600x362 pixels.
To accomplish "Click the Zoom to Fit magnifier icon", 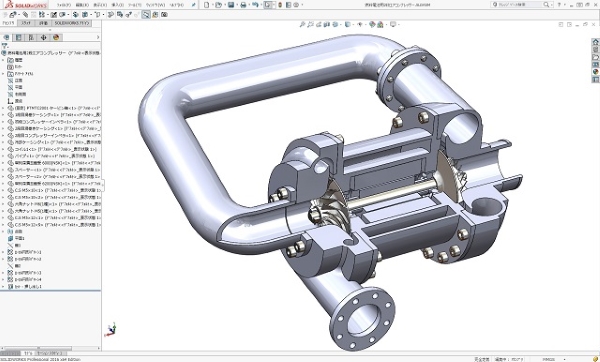I will 302,24.
